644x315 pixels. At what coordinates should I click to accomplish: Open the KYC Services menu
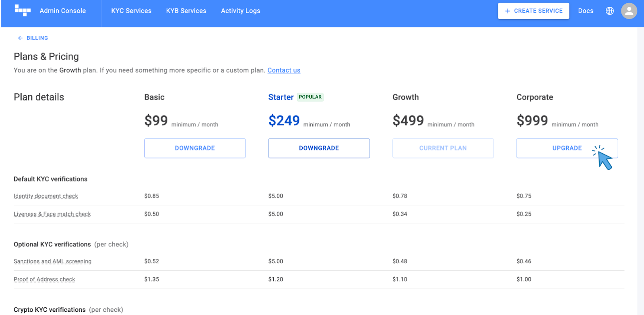[x=131, y=11]
